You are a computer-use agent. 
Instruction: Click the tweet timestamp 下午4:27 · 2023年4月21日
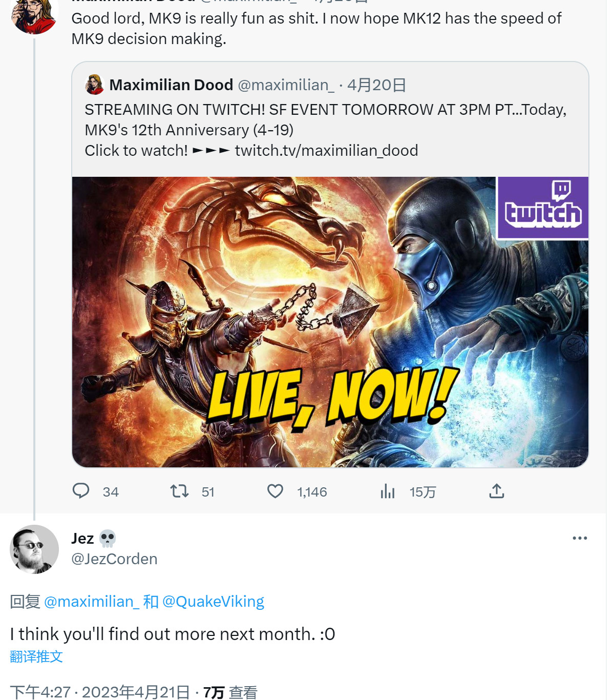(99, 692)
